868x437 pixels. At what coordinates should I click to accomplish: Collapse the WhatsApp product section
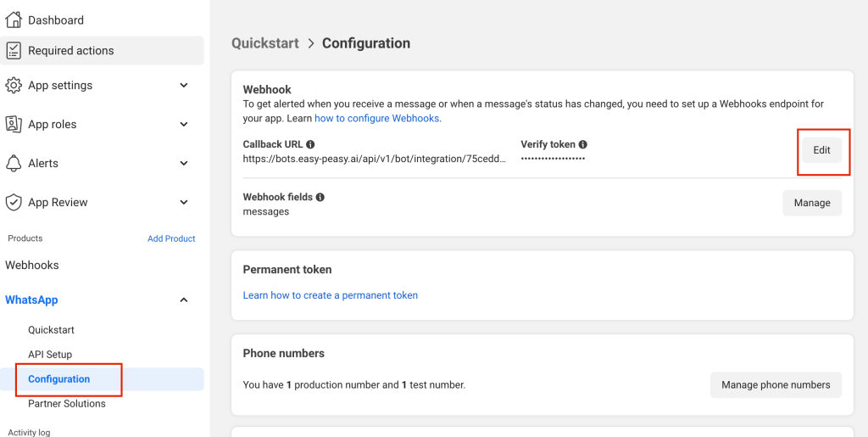coord(184,300)
